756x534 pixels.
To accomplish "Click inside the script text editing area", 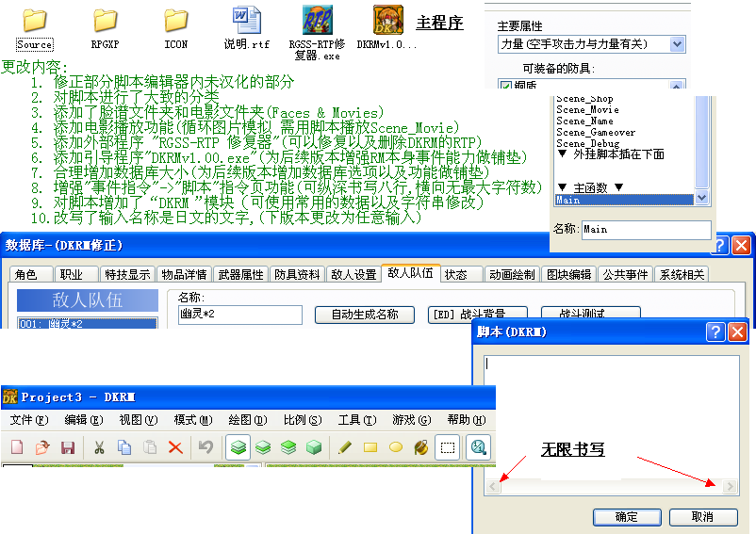I will [x=612, y=418].
